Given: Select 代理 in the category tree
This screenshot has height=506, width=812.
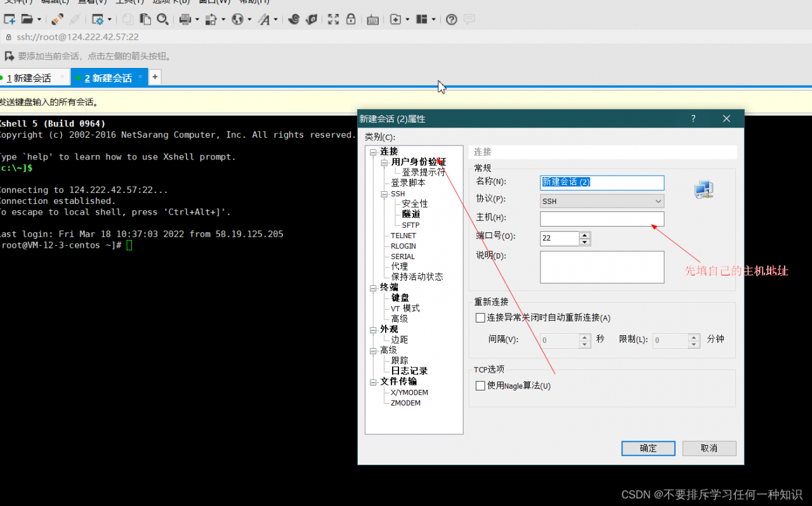Looking at the screenshot, I should click(x=399, y=267).
